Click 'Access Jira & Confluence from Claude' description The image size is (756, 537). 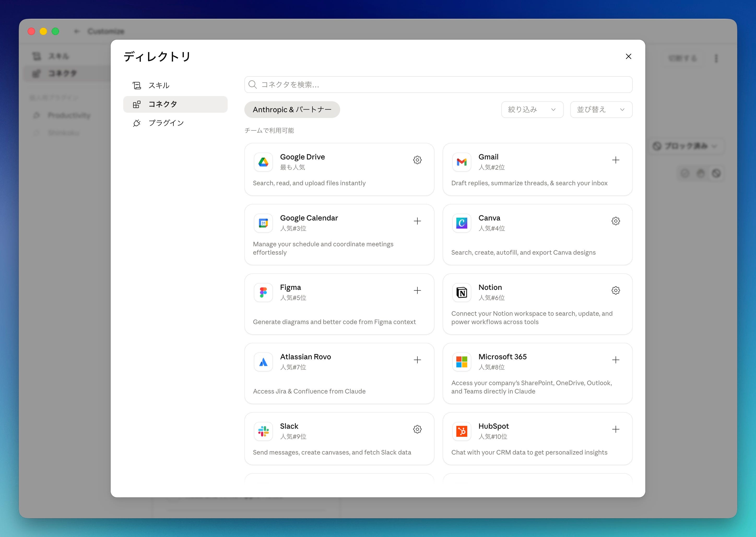click(x=309, y=391)
